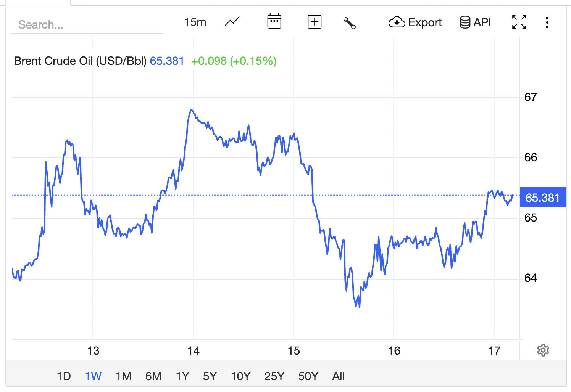
Task: Select the 6M time range
Action: coord(153,376)
